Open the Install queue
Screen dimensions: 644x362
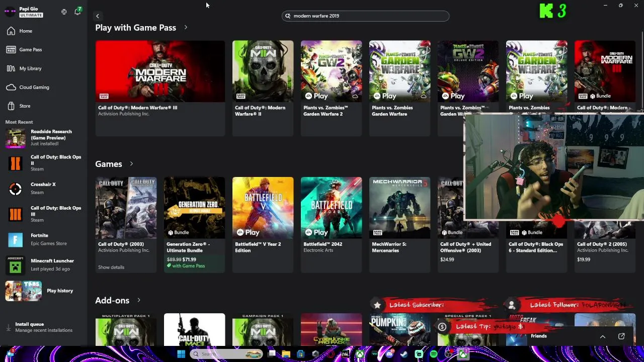(x=44, y=327)
